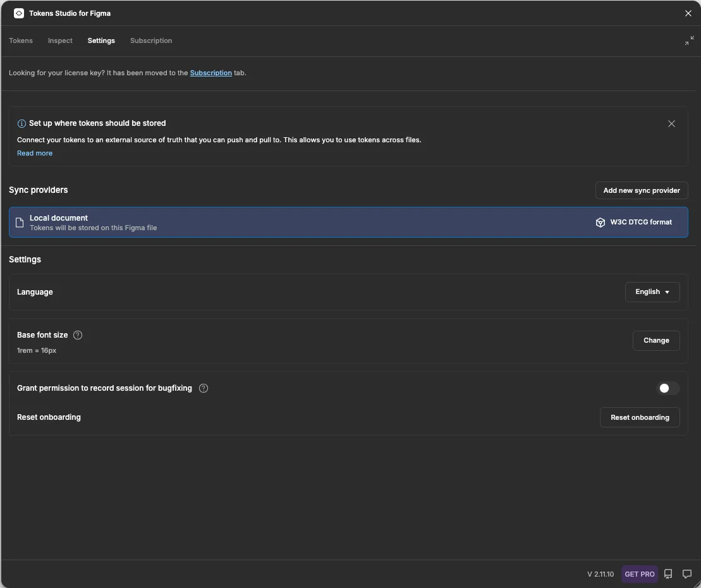Select the Local document sync provider row
This screenshot has width=701, height=588.
pos(348,222)
